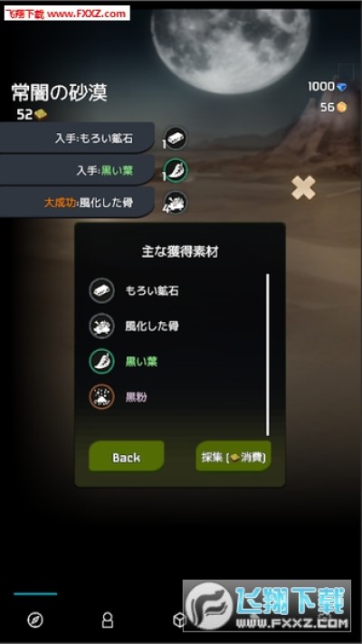
Task: Click the leaf icon beside 入手:黒い葉 notification
Action: [x=176, y=170]
